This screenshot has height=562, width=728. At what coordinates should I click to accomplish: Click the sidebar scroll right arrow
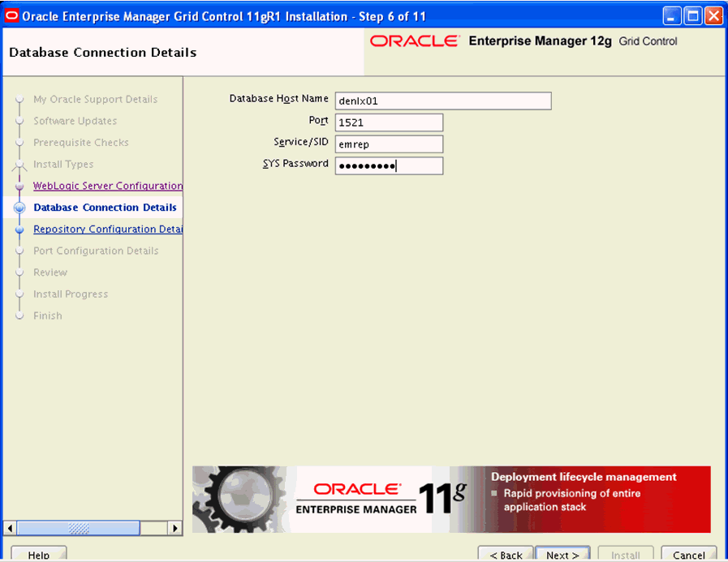click(174, 528)
